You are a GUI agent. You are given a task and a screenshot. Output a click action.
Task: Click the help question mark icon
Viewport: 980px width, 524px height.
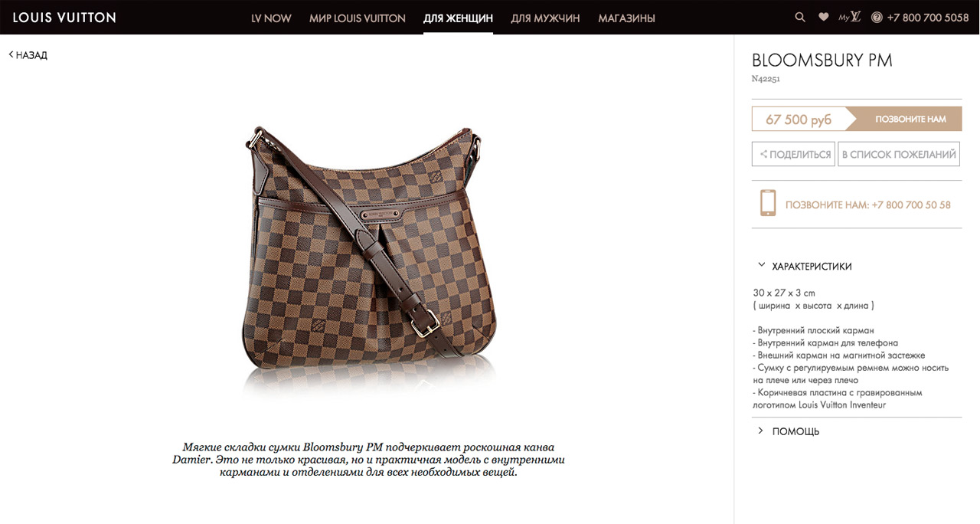[x=877, y=17]
